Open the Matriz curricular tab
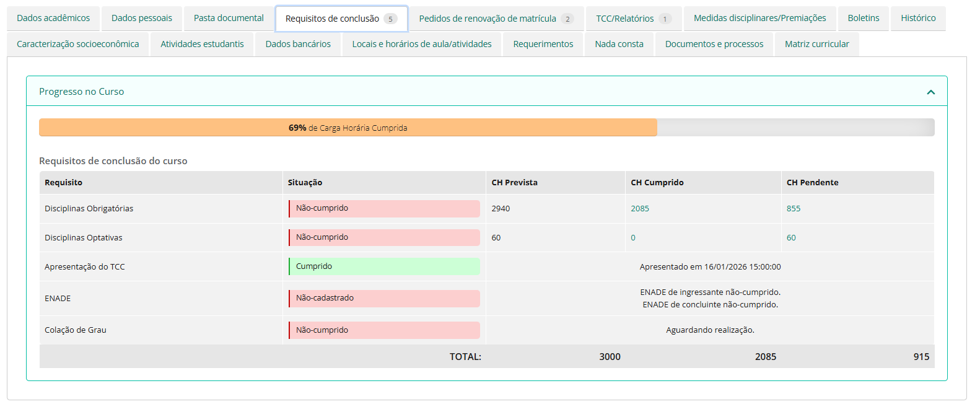Viewport: 980px width, 404px height. [x=816, y=44]
